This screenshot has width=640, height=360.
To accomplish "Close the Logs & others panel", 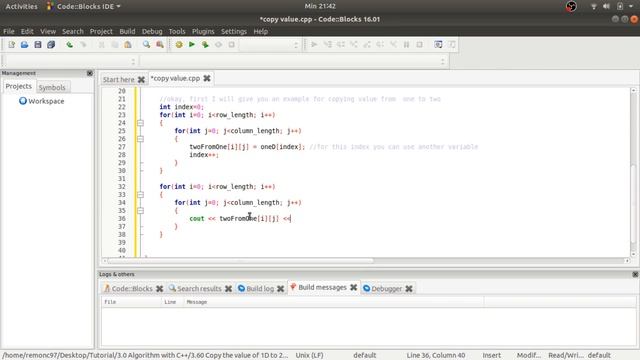I will [635, 274].
